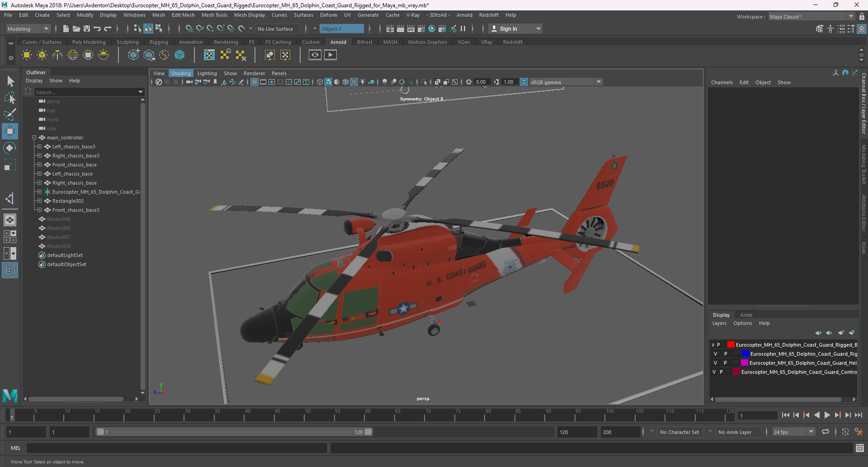Click Outliner search field
This screenshot has width=868, height=467.
point(86,92)
